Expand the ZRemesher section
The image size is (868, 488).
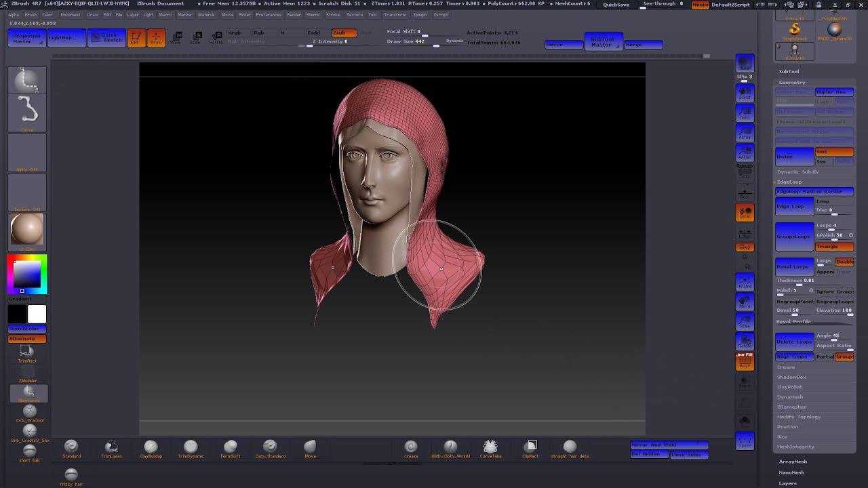click(791, 407)
